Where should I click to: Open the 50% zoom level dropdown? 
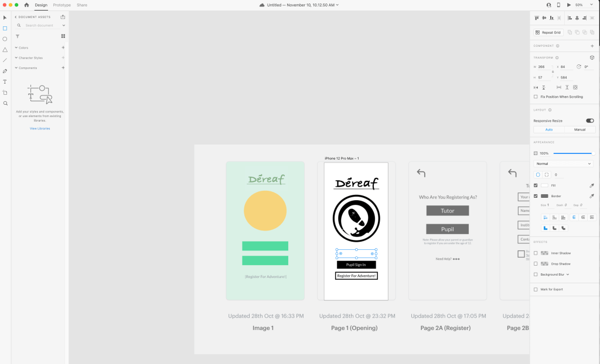(x=581, y=5)
